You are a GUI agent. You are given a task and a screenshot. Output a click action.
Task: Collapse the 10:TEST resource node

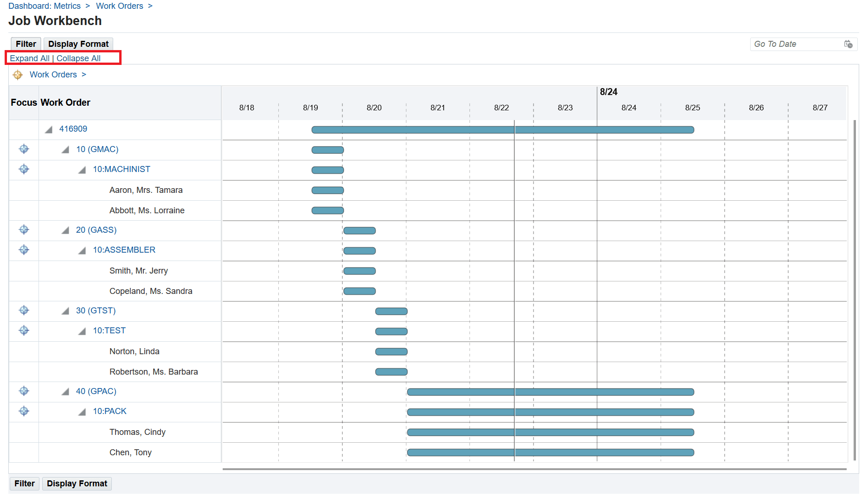click(x=82, y=331)
